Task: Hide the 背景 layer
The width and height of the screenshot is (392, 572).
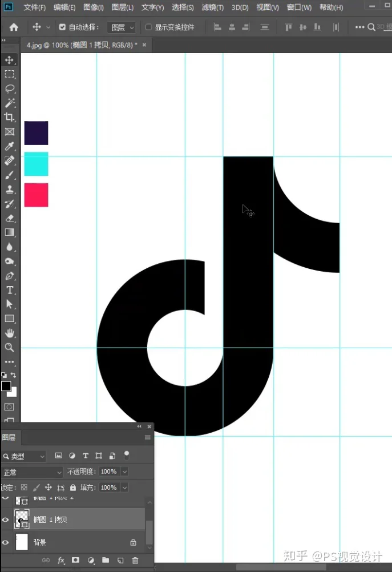Action: click(x=6, y=542)
